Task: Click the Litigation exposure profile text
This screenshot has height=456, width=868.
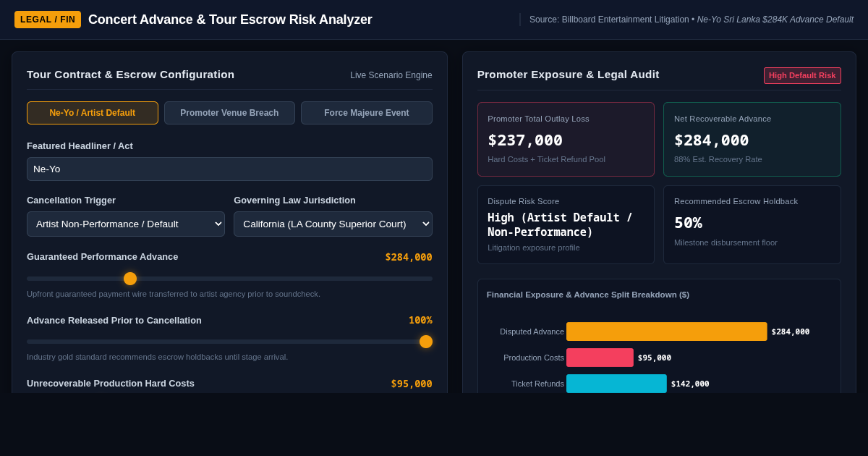Action: 534,248
